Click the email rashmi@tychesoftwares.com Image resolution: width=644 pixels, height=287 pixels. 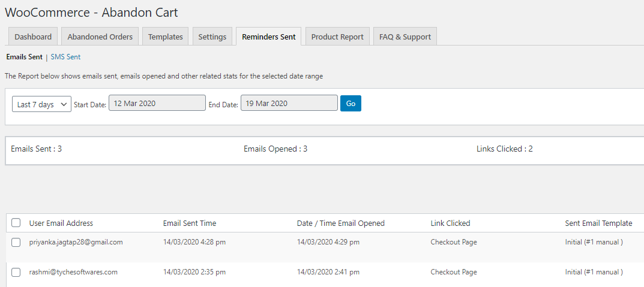pyautogui.click(x=73, y=272)
